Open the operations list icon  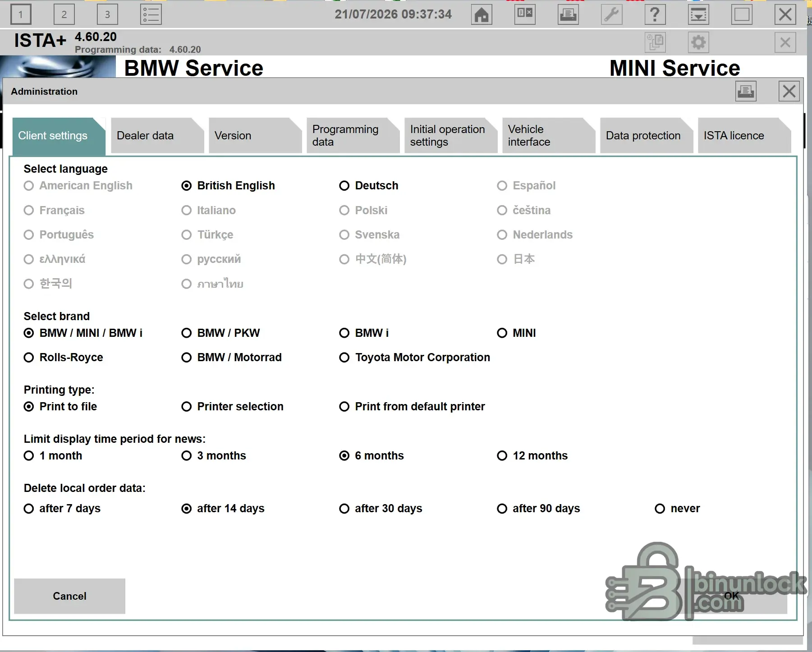pyautogui.click(x=151, y=14)
